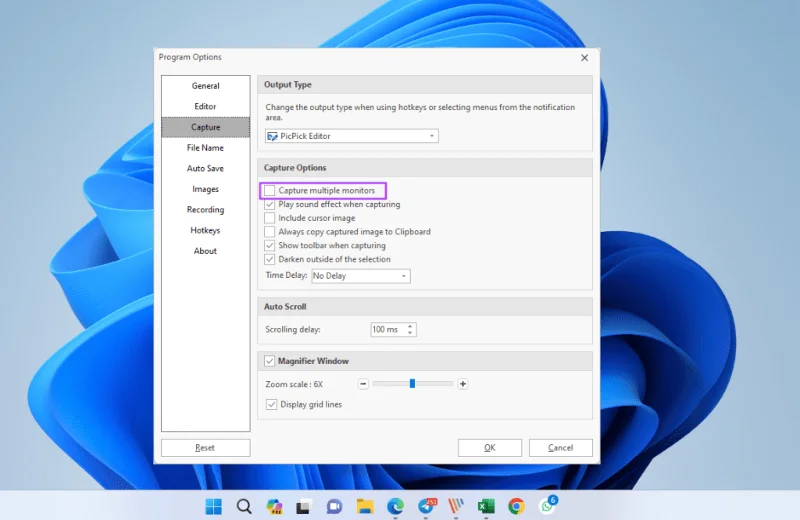Click the zoom scale slider handle
This screenshot has height=520, width=800.
coord(412,384)
